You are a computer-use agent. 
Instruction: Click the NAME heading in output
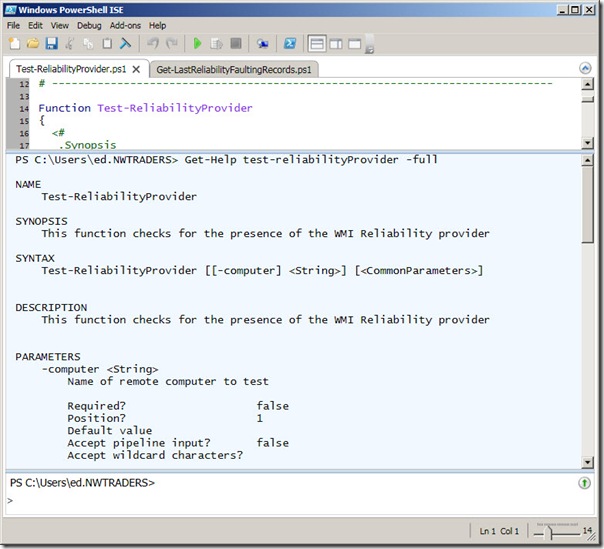(x=28, y=185)
